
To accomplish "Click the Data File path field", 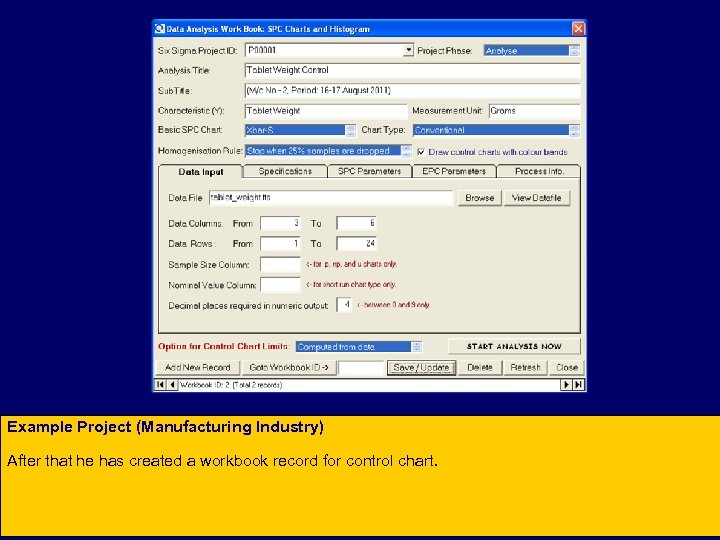I will point(331,197).
